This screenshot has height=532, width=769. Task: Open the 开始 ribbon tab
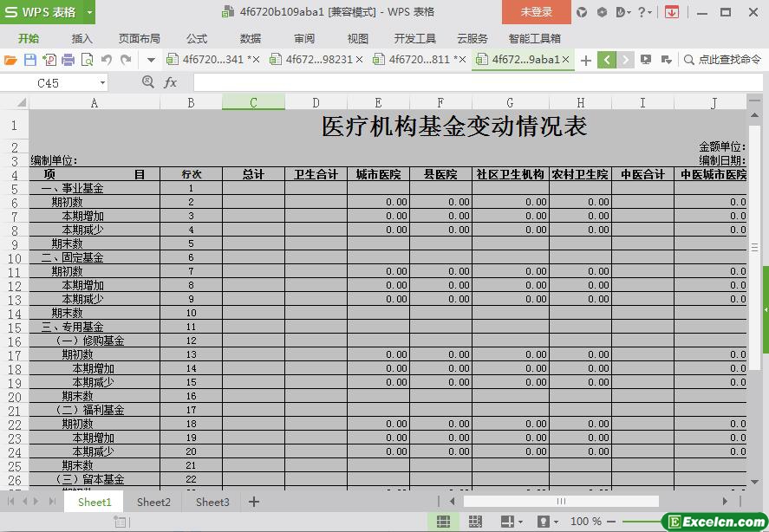pos(29,38)
